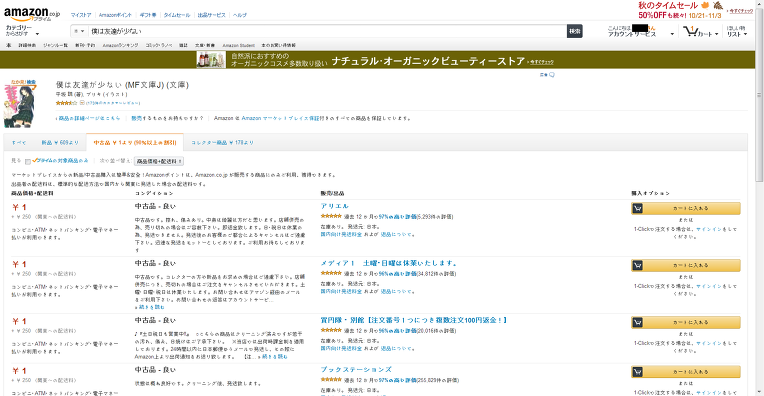Click the book's star rating icons
The width and height of the screenshot is (764, 396).
tap(66, 103)
